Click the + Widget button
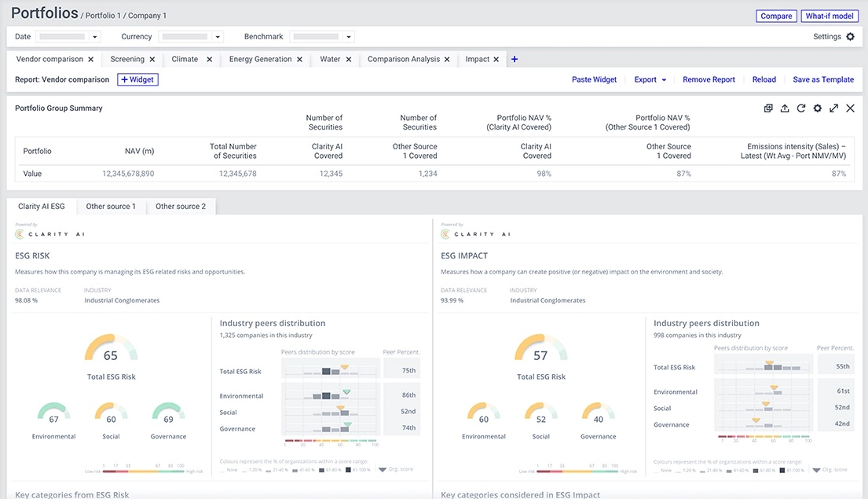This screenshot has width=868, height=499. (x=137, y=79)
